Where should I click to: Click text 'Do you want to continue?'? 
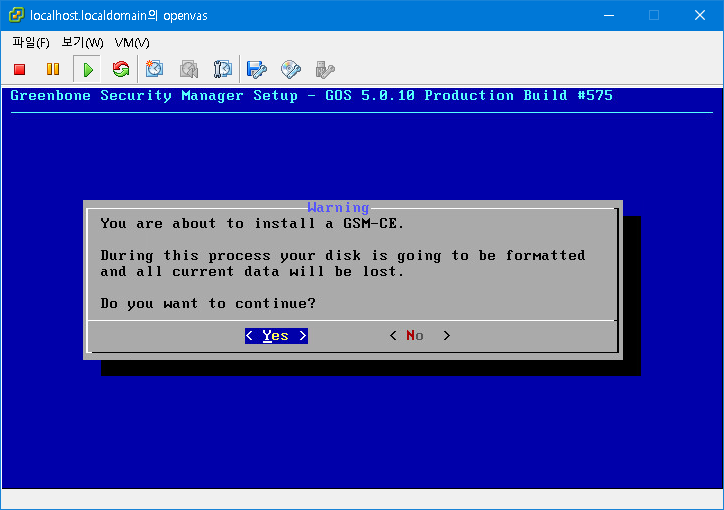(x=208, y=304)
